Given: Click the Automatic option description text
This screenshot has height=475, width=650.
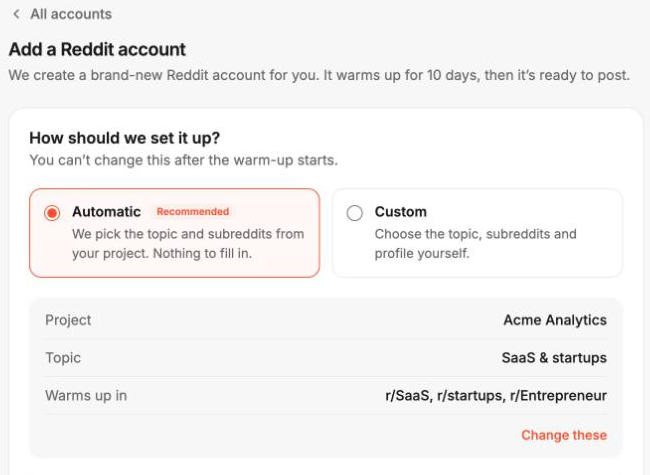Looking at the screenshot, I should [188, 243].
